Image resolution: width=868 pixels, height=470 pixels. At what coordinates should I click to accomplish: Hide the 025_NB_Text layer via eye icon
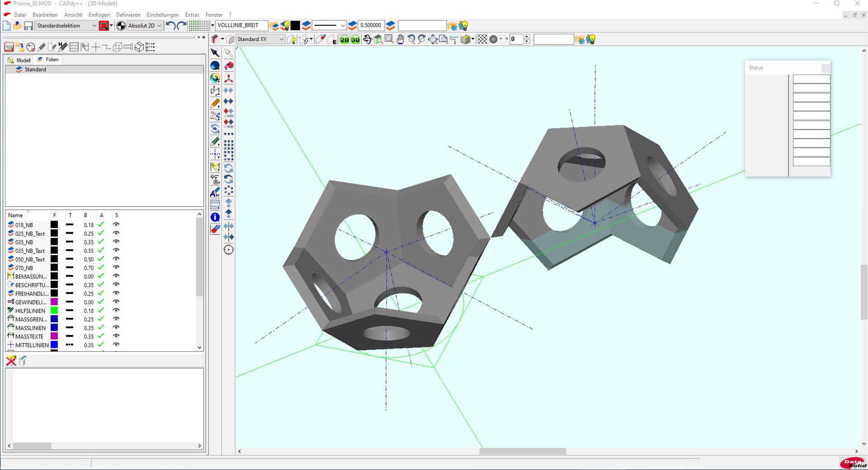(x=116, y=233)
